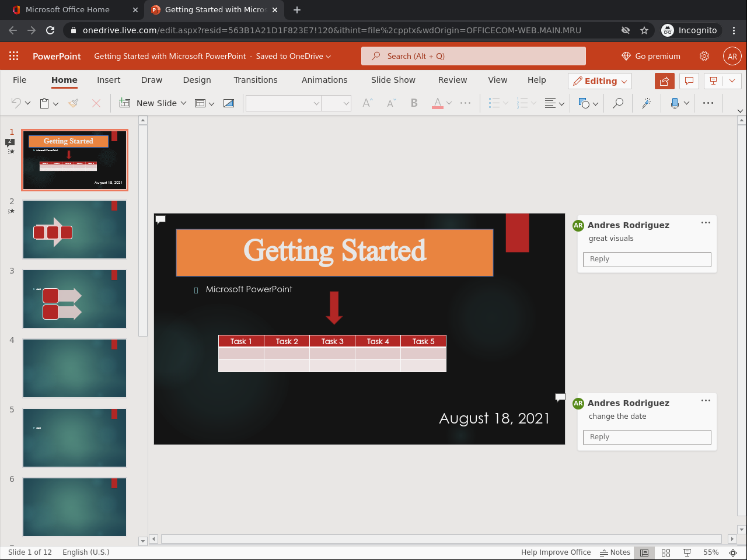Open the Office app launcher grid
Image resolution: width=747 pixels, height=560 pixels.
[x=14, y=56]
